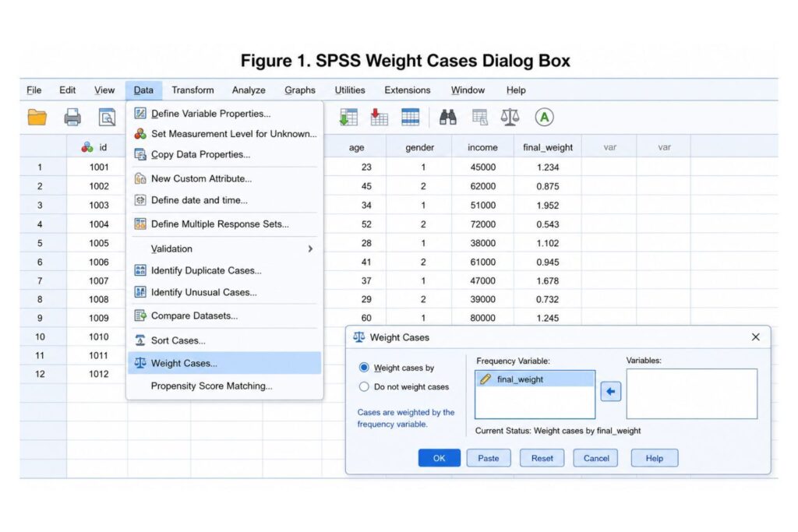Click the Reset button
This screenshot has width=798, height=532.
[542, 458]
